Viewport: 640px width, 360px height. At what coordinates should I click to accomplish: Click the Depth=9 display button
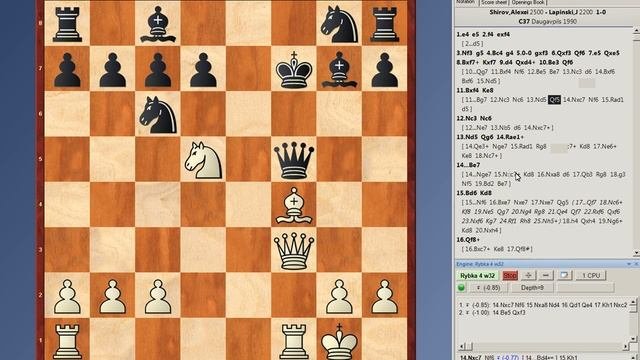pyautogui.click(x=532, y=288)
